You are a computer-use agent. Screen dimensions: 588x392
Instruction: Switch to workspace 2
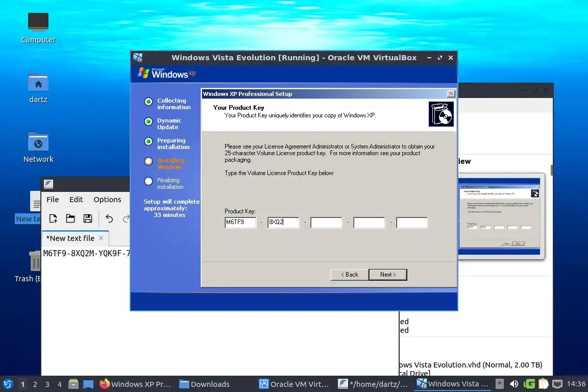[x=35, y=384]
